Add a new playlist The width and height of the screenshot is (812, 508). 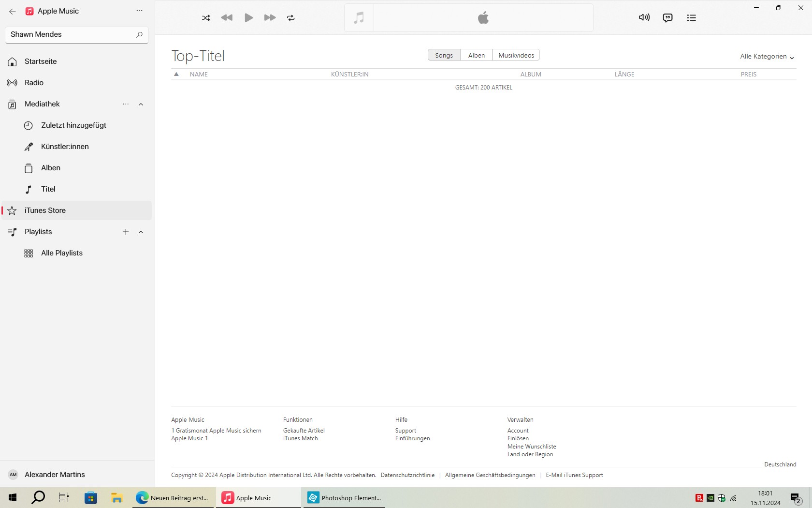[126, 232]
